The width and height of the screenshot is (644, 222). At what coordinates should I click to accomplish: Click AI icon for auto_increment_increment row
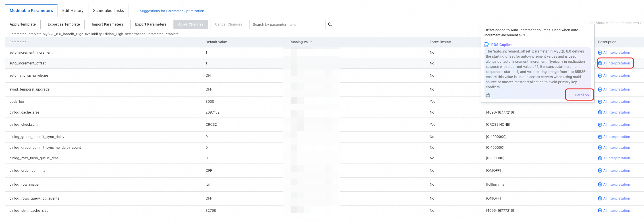tap(600, 53)
